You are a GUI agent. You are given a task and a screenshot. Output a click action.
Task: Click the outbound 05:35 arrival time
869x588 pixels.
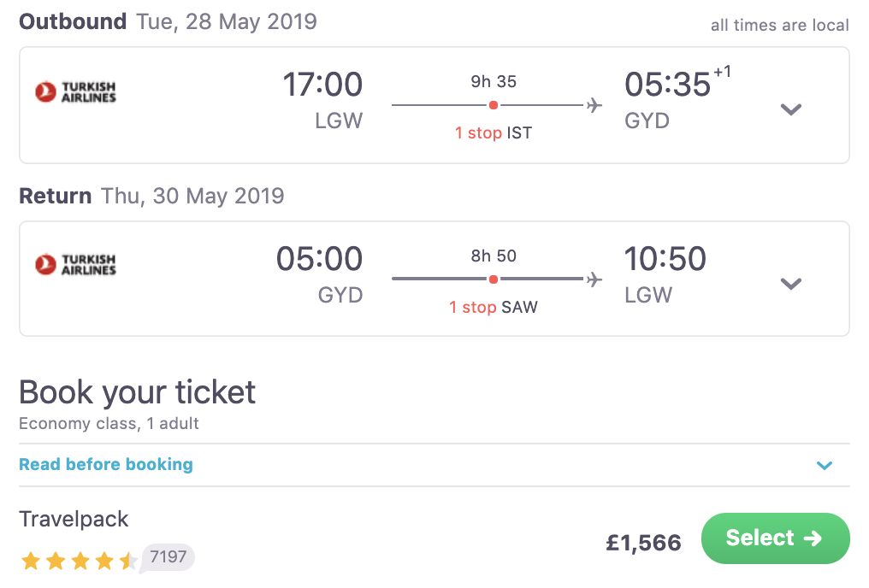point(668,85)
